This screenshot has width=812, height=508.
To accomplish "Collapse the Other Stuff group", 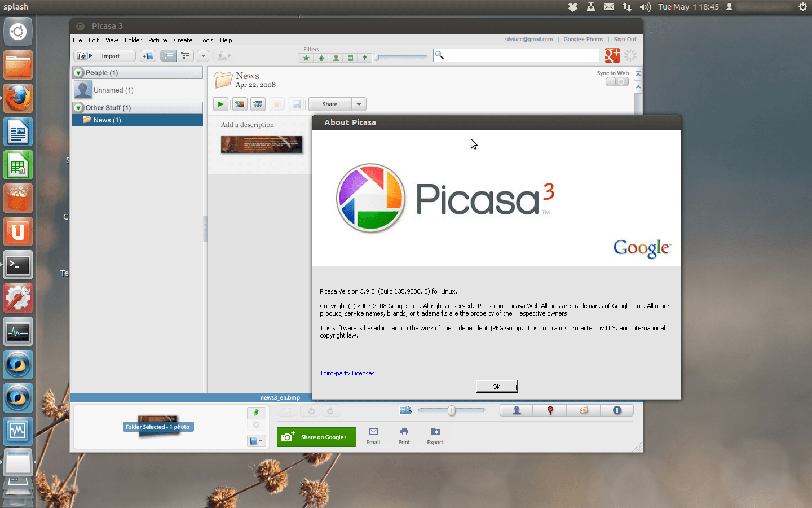I will point(78,107).
